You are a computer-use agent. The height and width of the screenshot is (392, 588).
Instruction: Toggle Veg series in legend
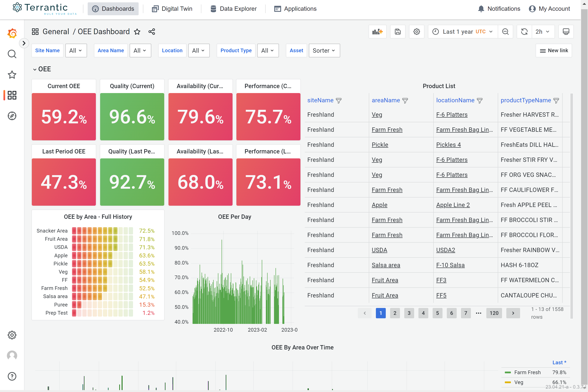coord(519,382)
